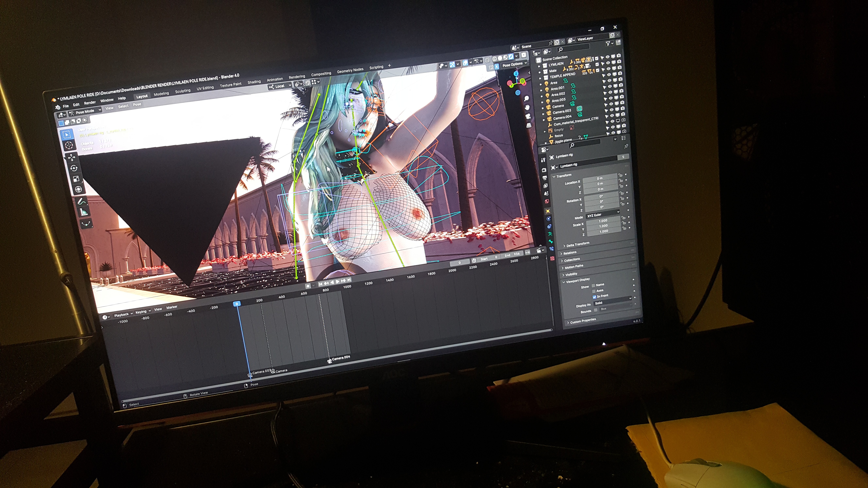Open the Render menu
This screenshot has height=488, width=868.
tap(90, 103)
